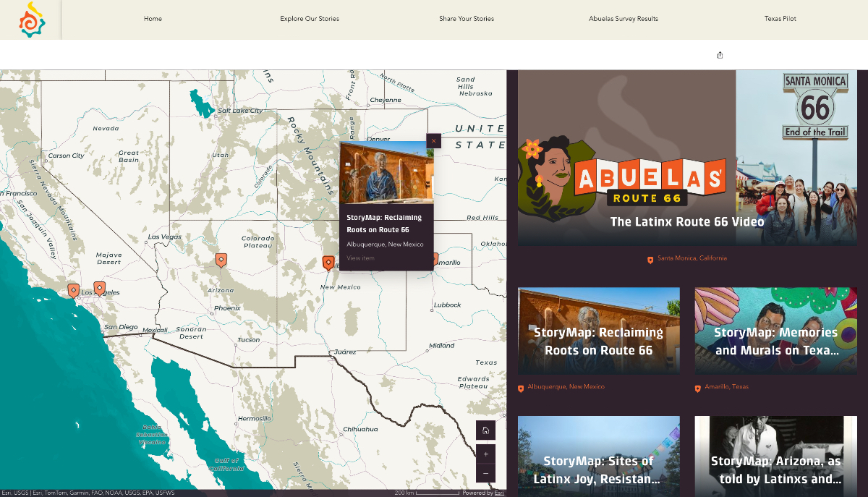The image size is (868, 497).
Task: Open the share icon in header
Action: 720,55
